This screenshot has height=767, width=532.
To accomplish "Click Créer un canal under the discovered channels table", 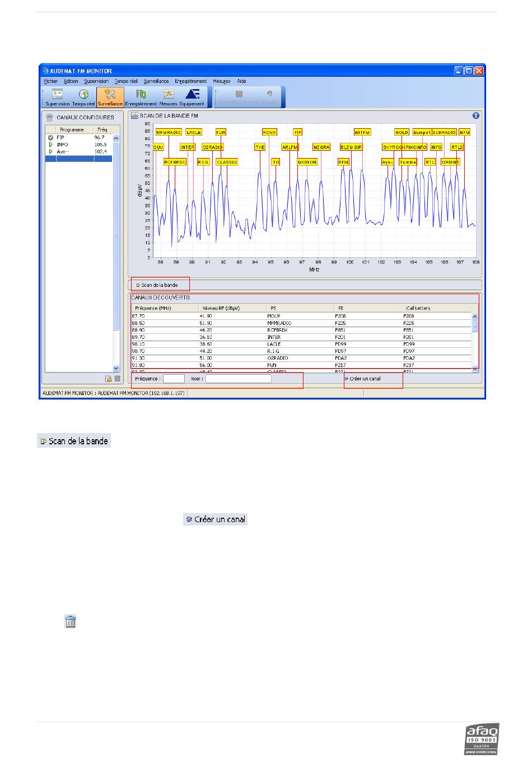I will 363,379.
